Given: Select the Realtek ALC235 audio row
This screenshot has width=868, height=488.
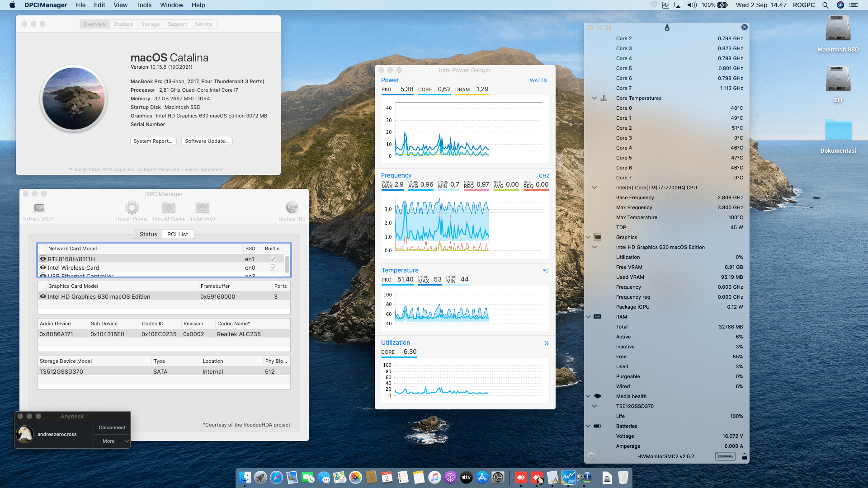Looking at the screenshot, I should pos(164,334).
